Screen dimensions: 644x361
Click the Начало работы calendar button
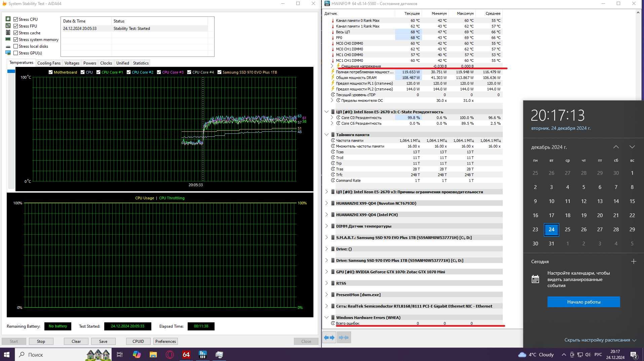tap(583, 302)
